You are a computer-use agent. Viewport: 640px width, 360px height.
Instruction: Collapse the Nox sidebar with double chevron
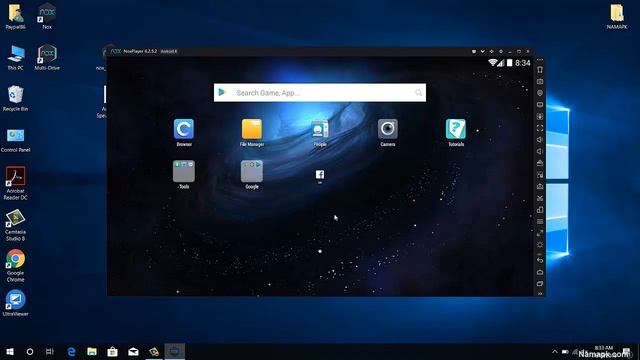pyautogui.click(x=540, y=293)
